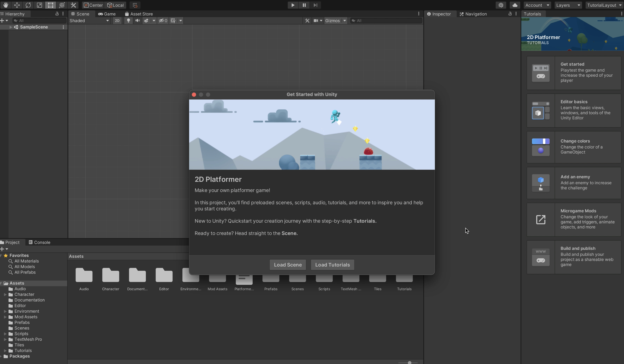The image size is (624, 364).
Task: Click the Step frame button
Action: (x=315, y=5)
